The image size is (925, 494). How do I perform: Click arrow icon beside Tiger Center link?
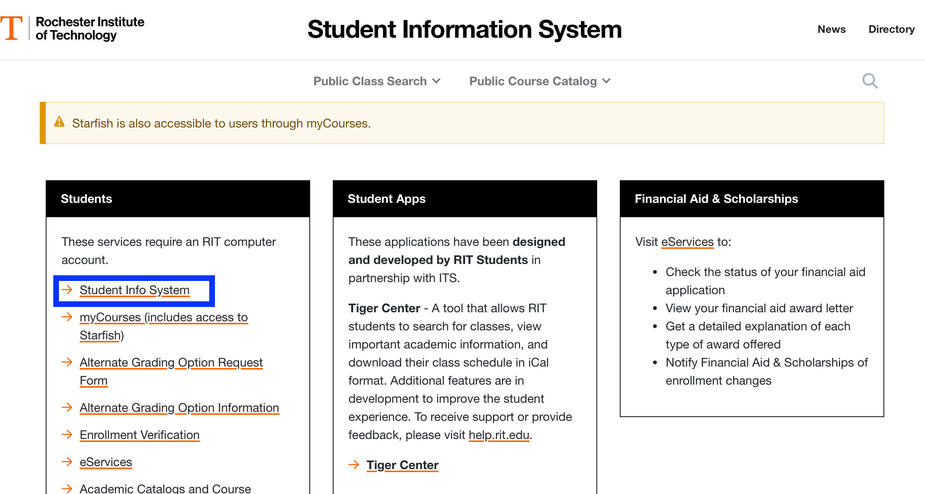[x=354, y=465]
